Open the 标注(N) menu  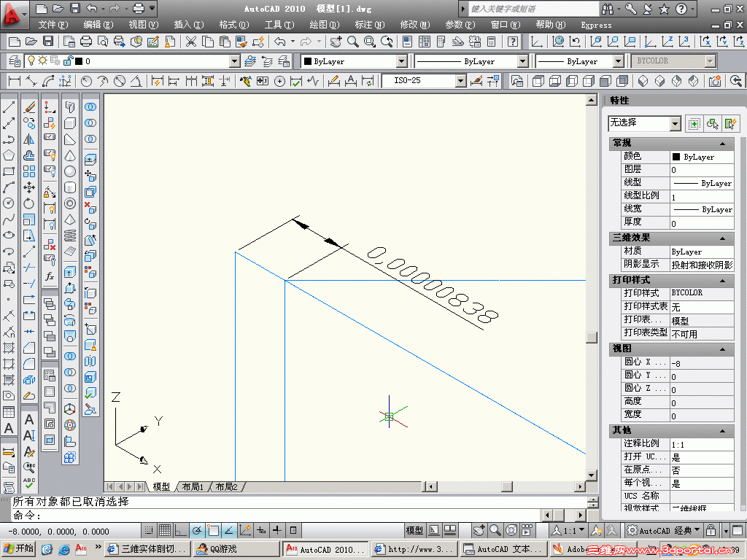point(370,25)
